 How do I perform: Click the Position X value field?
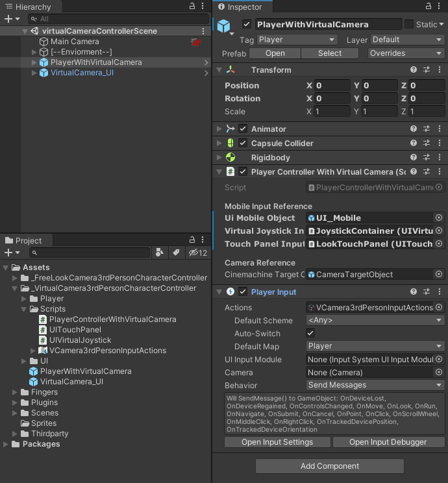[x=332, y=85]
